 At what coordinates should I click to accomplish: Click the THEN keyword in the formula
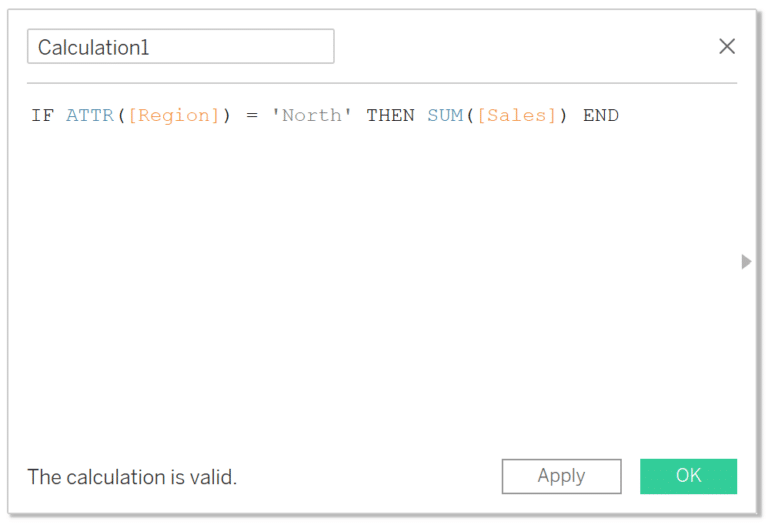coord(390,116)
